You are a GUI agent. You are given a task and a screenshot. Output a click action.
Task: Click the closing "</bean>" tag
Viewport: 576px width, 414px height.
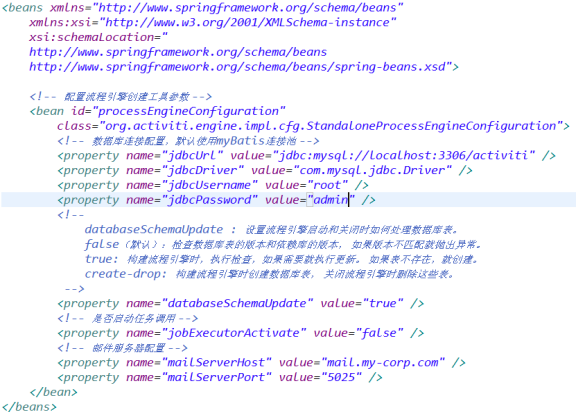coord(54,392)
